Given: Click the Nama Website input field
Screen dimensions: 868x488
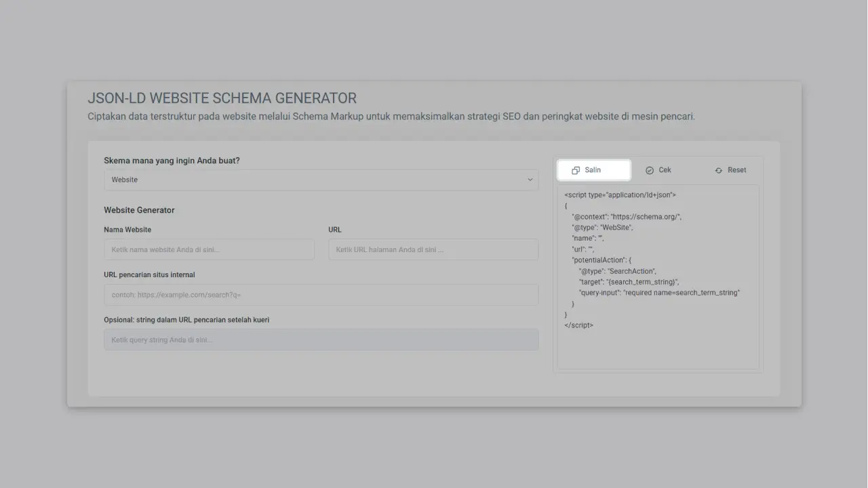Looking at the screenshot, I should coord(209,249).
